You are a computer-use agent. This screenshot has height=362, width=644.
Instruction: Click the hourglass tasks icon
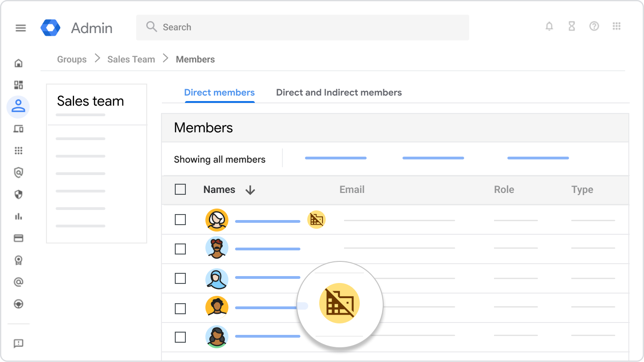click(572, 27)
